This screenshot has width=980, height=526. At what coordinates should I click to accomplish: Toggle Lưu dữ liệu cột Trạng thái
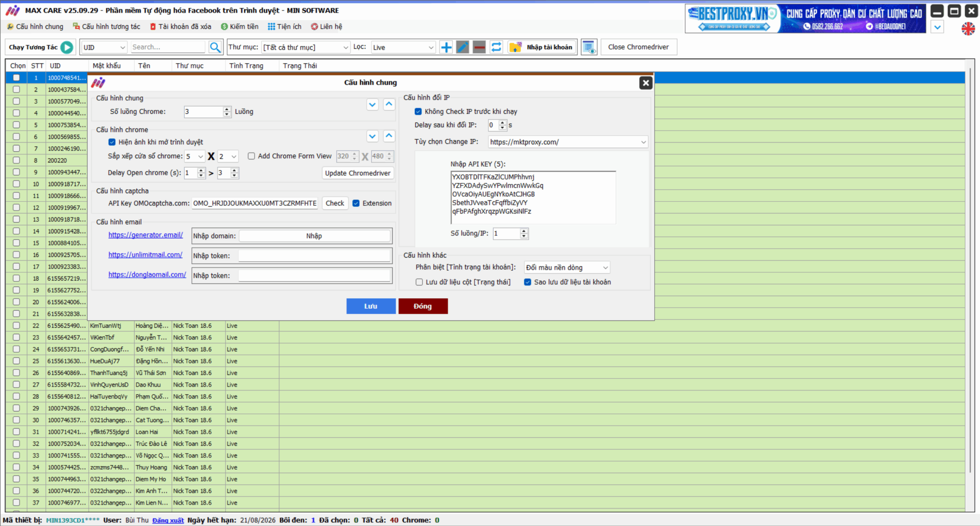pyautogui.click(x=419, y=282)
